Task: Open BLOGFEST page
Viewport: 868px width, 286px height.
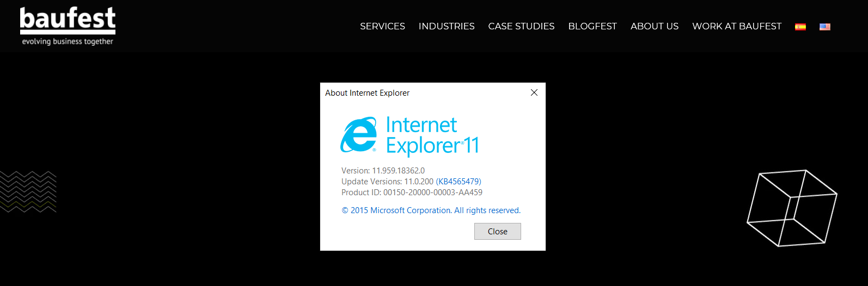Action: pos(592,26)
